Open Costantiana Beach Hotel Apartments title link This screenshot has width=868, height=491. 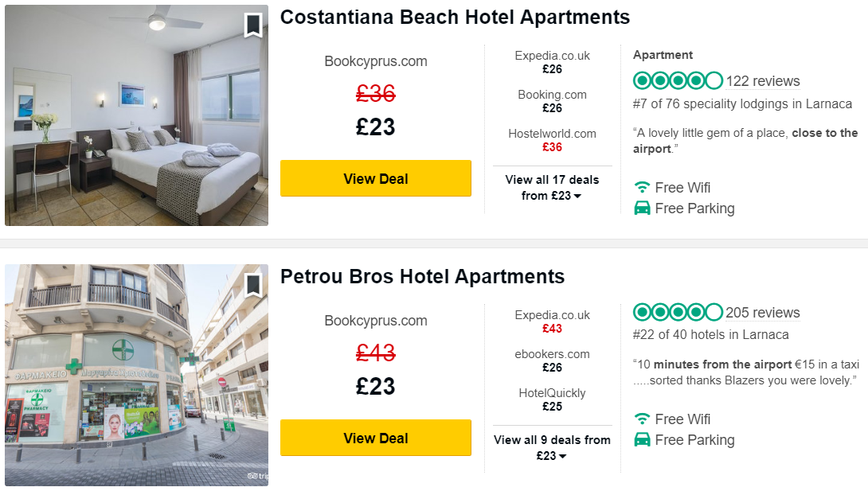click(455, 18)
